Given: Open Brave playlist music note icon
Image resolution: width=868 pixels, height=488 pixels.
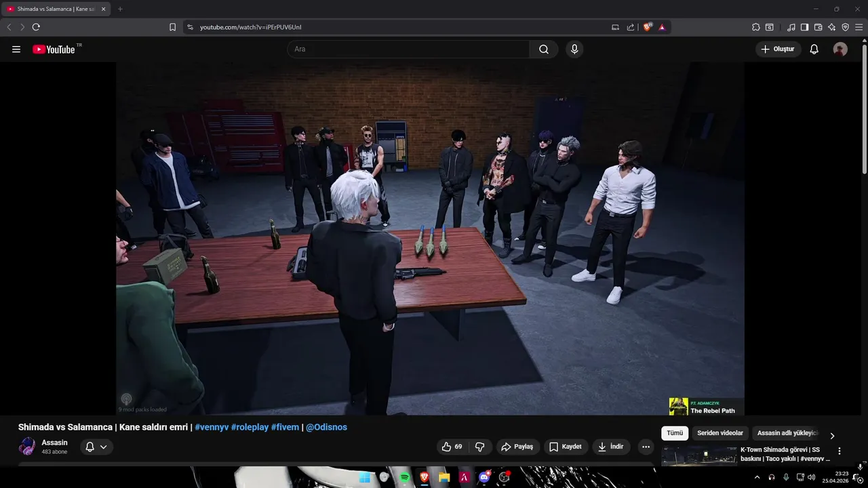Looking at the screenshot, I should tap(791, 27).
